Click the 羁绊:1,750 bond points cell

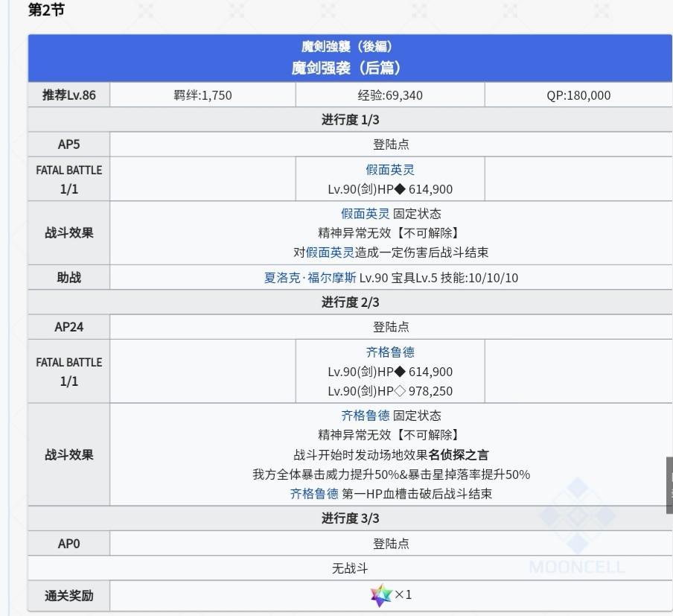click(x=202, y=95)
